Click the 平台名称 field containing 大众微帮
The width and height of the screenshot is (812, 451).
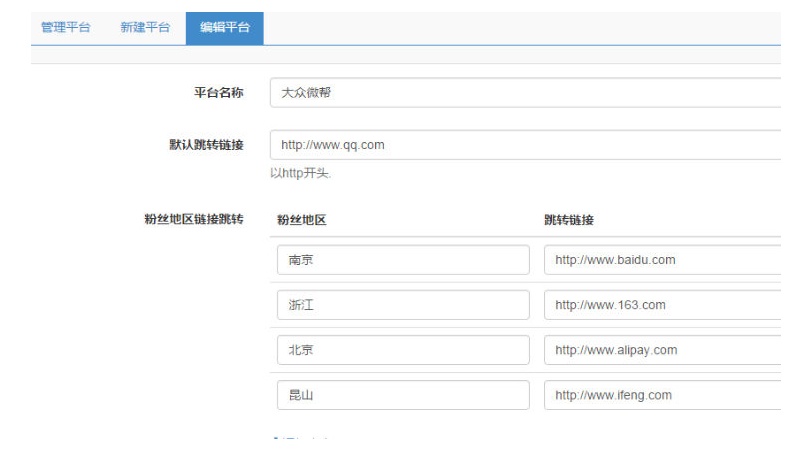525,93
